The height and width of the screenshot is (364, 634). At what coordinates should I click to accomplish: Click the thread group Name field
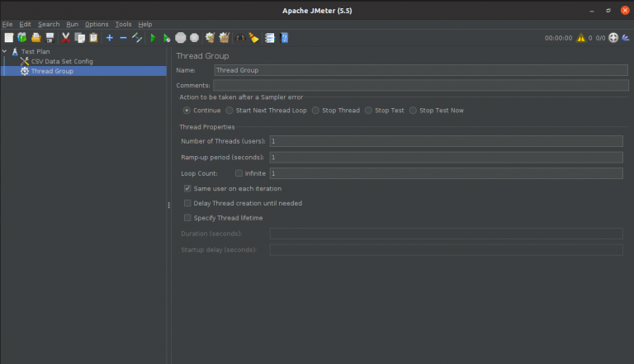tap(421, 70)
